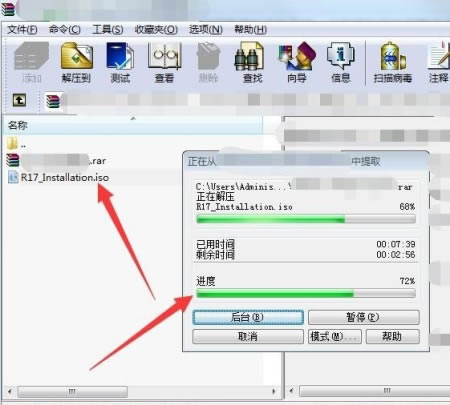The image size is (450, 405).
Task: Click the file list horizontal scrollbar
Action: point(143,391)
